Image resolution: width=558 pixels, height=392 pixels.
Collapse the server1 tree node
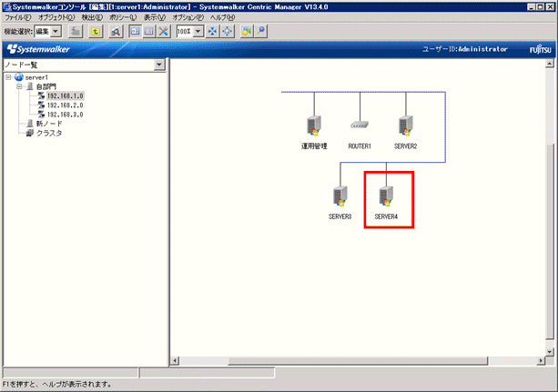tap(8, 77)
